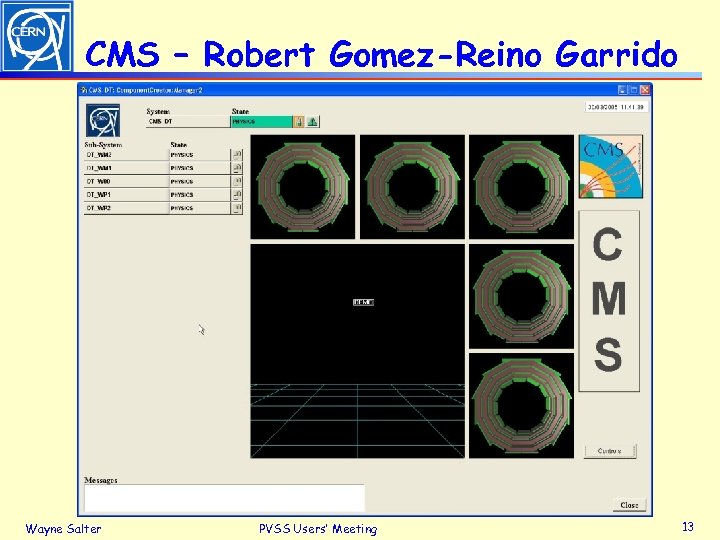Select the DT_WP1 sub-system name
The image size is (720, 540).
click(x=127, y=195)
